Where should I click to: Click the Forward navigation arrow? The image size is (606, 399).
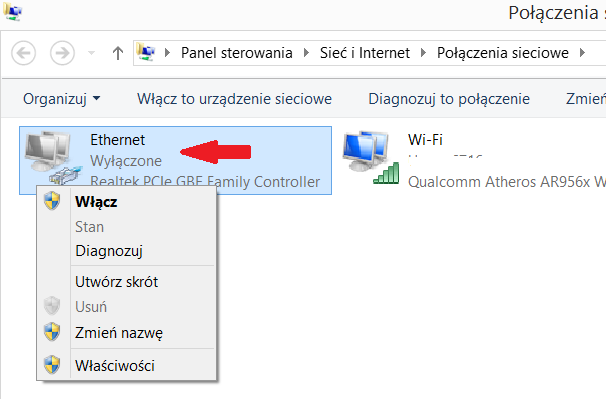click(x=62, y=53)
